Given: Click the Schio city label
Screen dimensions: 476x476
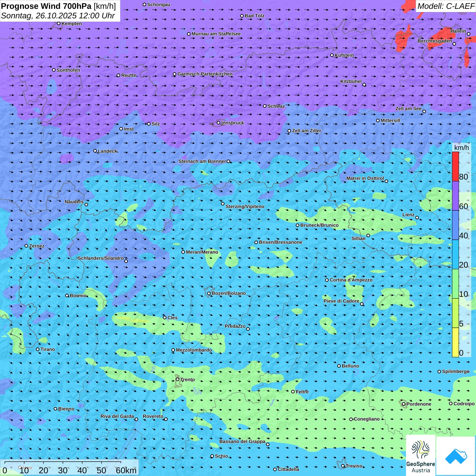Looking at the screenshot, I should (x=221, y=456).
